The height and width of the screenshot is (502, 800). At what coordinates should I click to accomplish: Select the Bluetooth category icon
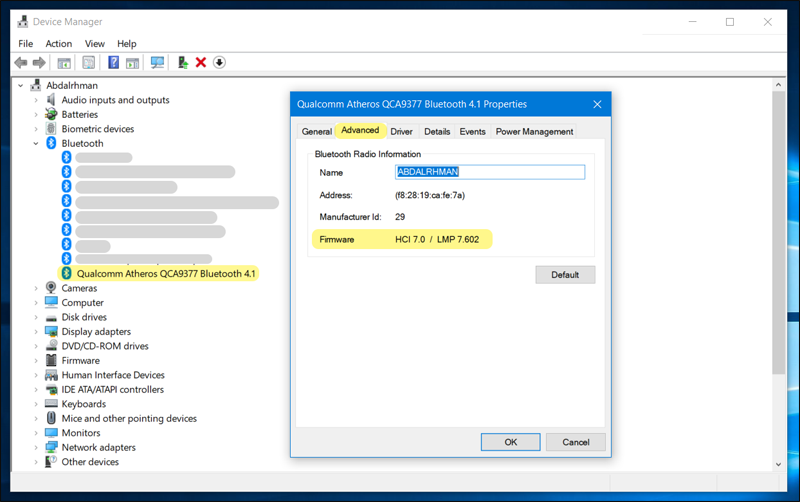pos(51,143)
